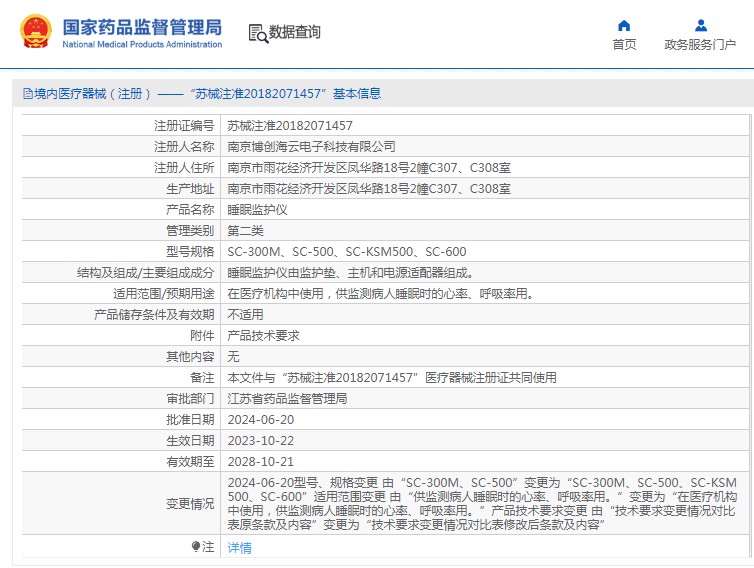Click the 变更情况 change description text
Screen dimensions: 754x568
[482, 503]
